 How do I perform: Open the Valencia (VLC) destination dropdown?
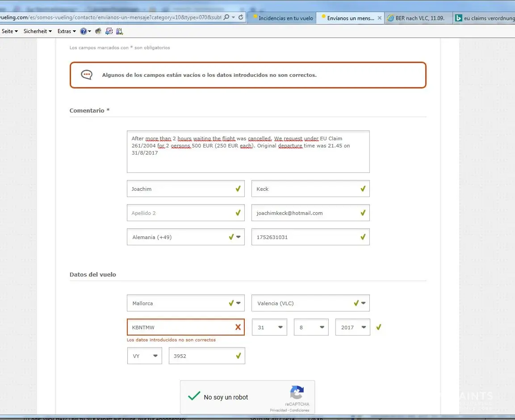(x=363, y=303)
